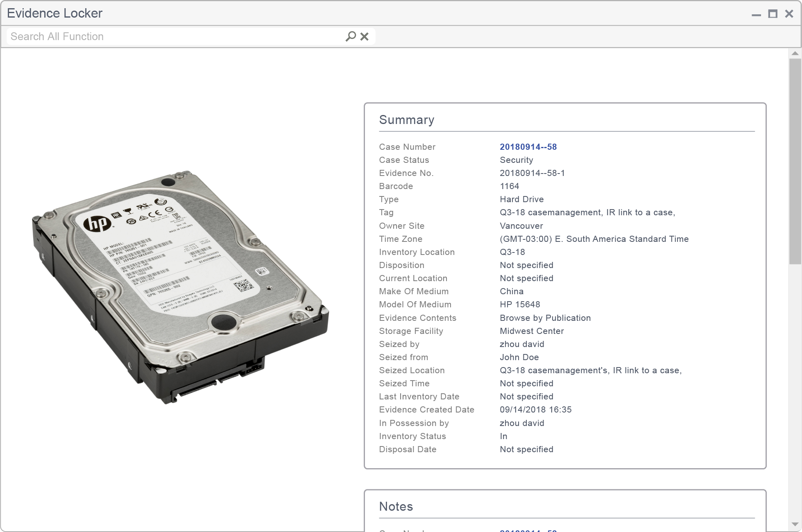Select the Notes heading

[x=396, y=507]
